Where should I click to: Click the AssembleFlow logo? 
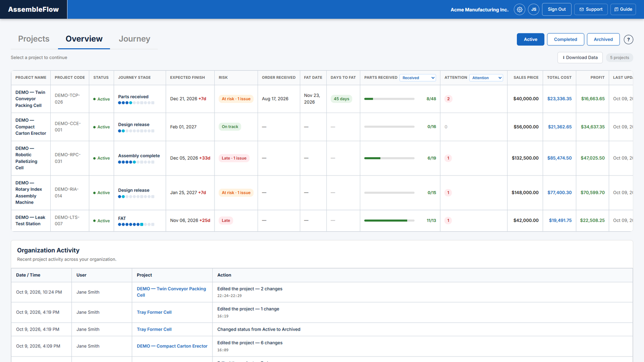33,9
